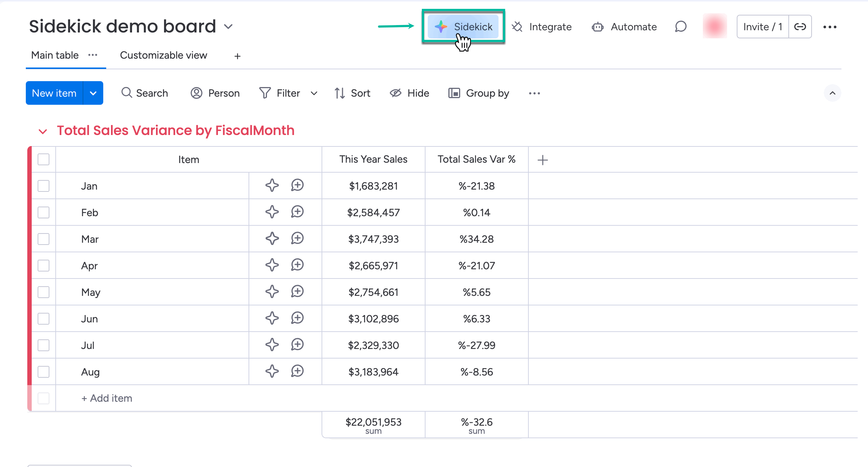Start conversation on Jun row update icon
The height and width of the screenshot is (467, 868).
tap(297, 318)
